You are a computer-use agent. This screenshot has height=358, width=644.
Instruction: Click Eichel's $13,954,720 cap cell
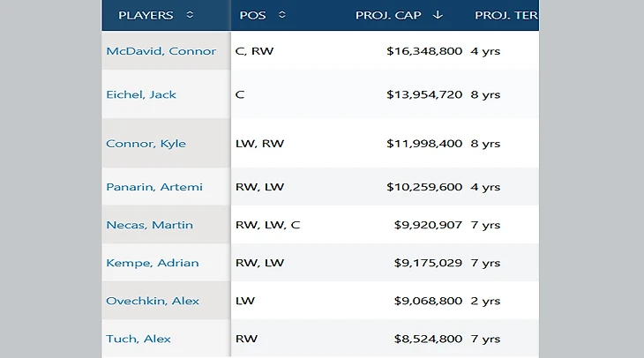tap(424, 94)
